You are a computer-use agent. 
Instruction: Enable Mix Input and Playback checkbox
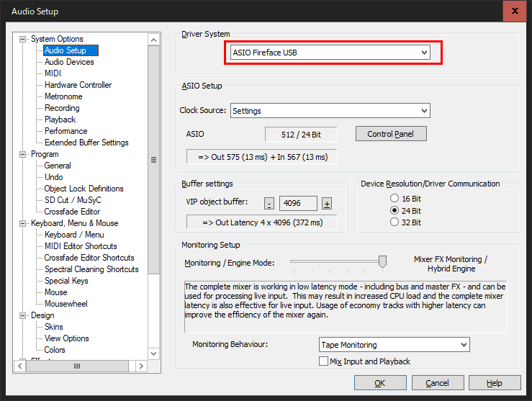pos(323,361)
